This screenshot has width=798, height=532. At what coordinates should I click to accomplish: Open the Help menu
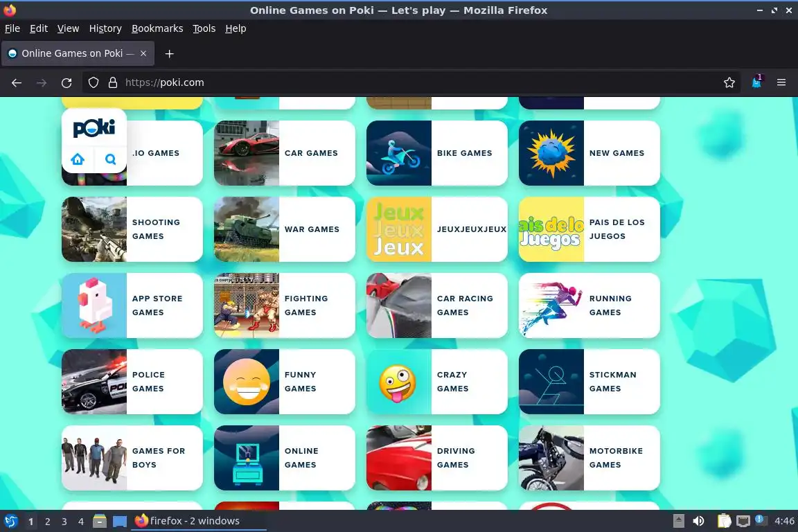pos(236,28)
